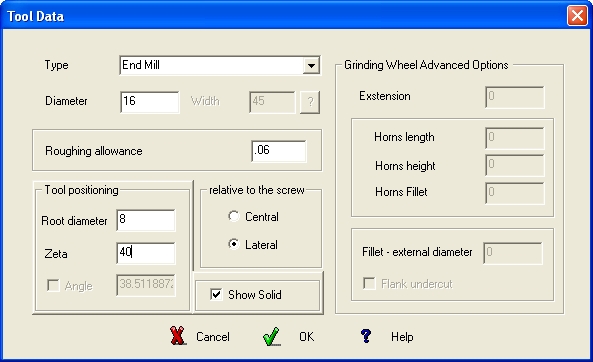Click the Roughing allowance label
593x362 pixels.
pos(94,151)
